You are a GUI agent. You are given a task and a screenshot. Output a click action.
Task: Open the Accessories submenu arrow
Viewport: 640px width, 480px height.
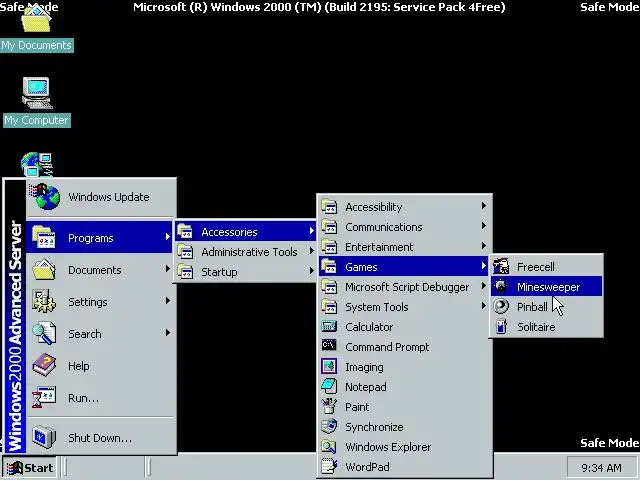[311, 231]
